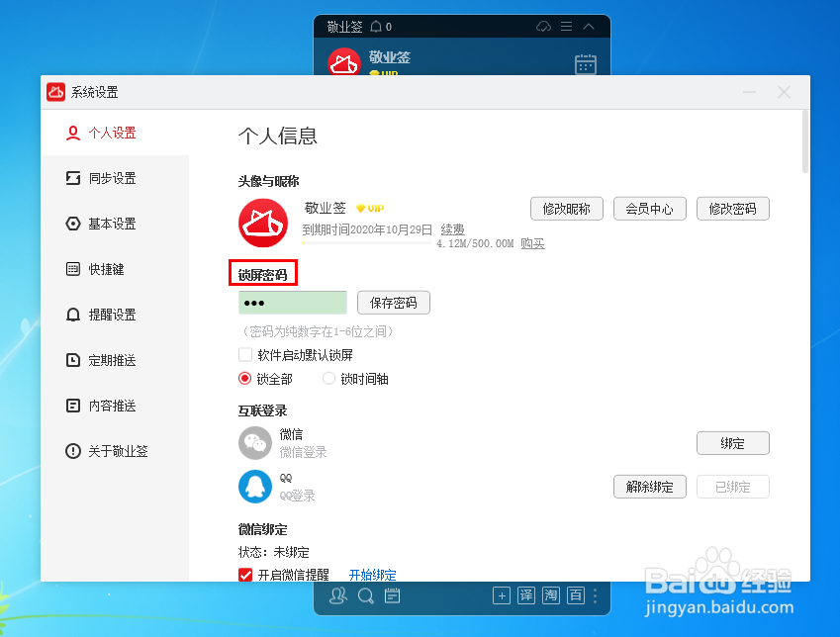840x637 pixels.
Task: Open 会员中心 button
Action: click(649, 209)
